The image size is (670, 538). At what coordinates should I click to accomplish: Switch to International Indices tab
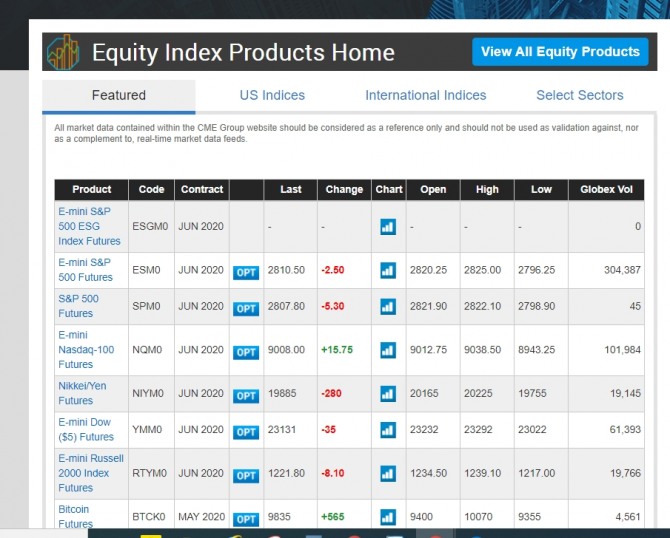coord(426,95)
